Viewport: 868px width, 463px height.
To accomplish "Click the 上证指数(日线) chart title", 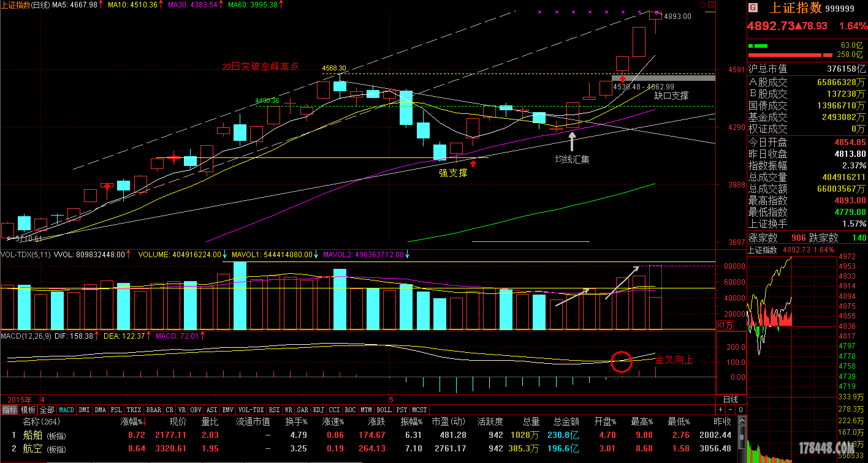I will pos(25,4).
